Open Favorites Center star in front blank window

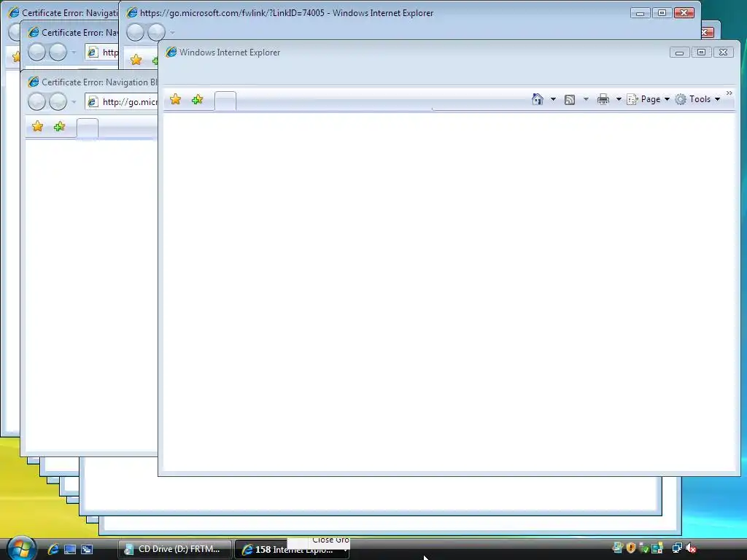point(175,99)
